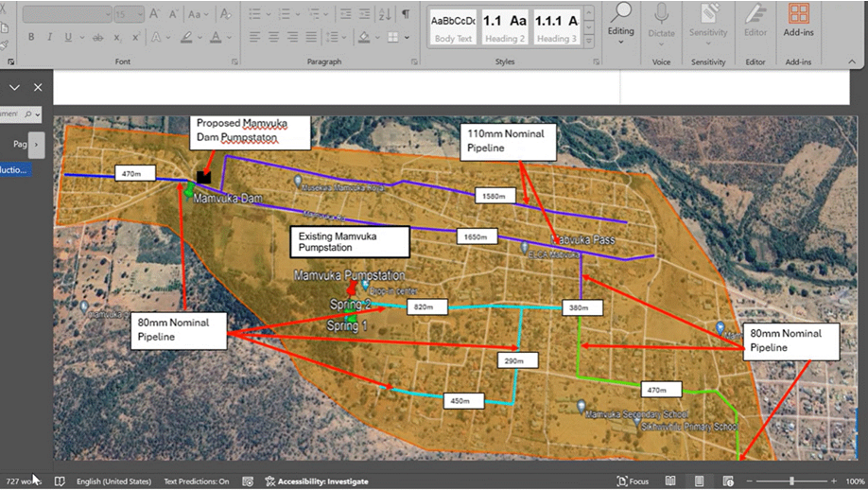Open the Add-ins panel

[799, 21]
